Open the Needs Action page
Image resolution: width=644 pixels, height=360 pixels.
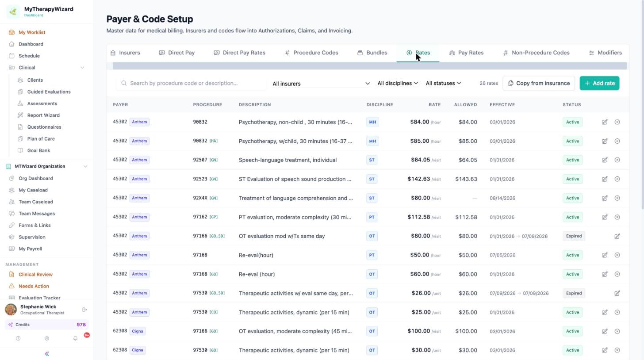[x=34, y=286]
